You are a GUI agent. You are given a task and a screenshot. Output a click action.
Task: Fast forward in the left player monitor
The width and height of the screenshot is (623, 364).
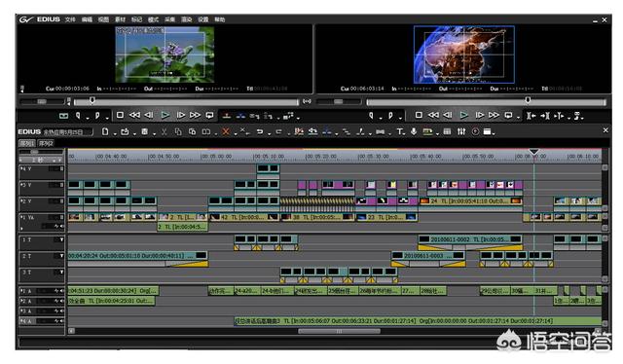[195, 115]
